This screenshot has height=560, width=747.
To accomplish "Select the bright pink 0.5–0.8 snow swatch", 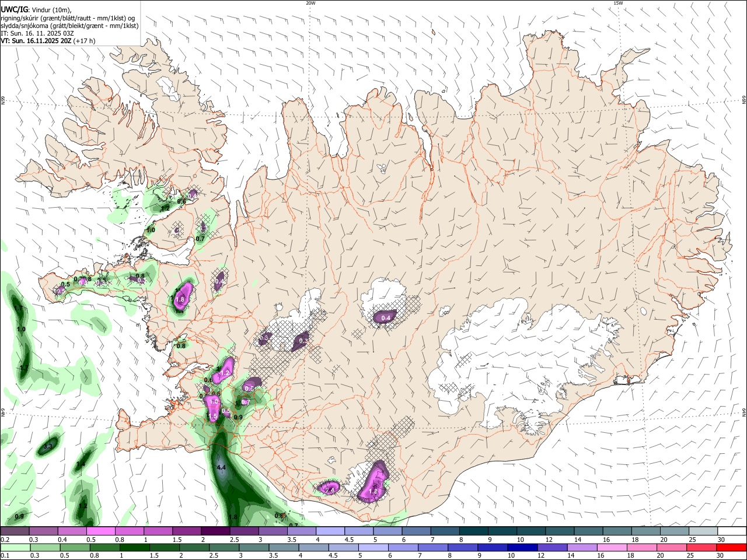I will pyautogui.click(x=100, y=531).
